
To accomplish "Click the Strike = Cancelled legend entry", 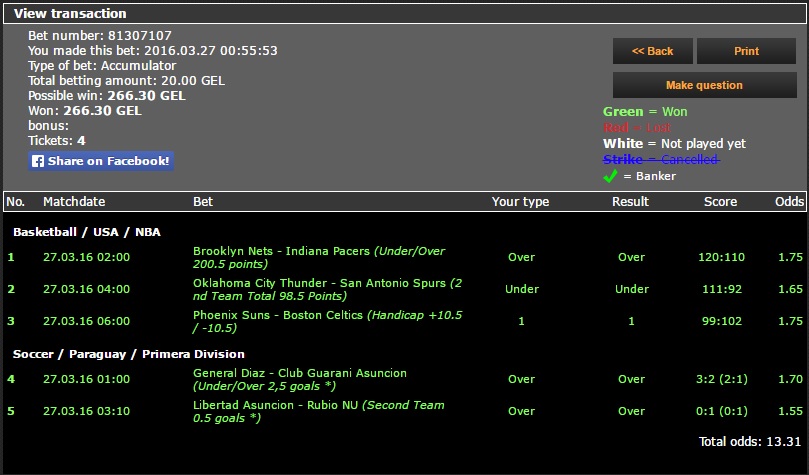I will pyautogui.click(x=661, y=159).
